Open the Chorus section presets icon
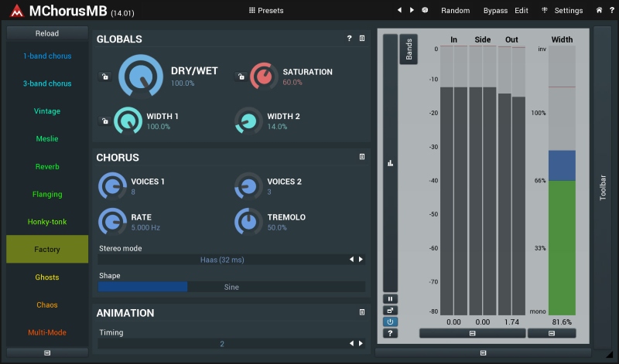This screenshot has height=364, width=619. point(362,157)
